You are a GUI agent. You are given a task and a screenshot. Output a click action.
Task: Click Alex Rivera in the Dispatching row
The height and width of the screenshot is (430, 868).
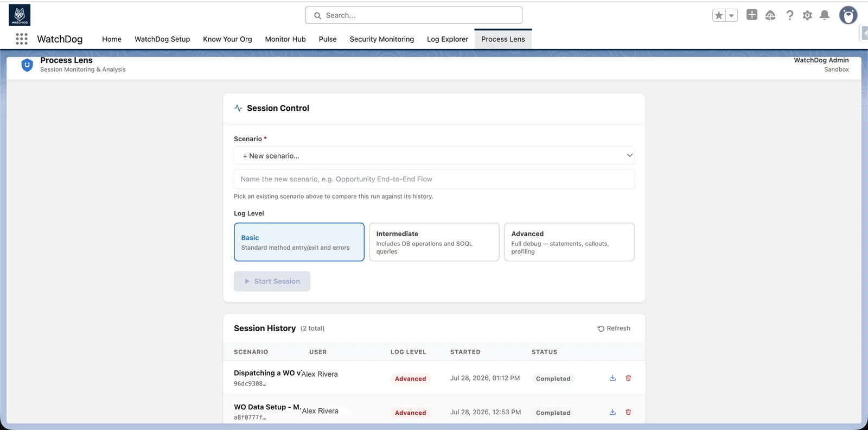pos(320,374)
